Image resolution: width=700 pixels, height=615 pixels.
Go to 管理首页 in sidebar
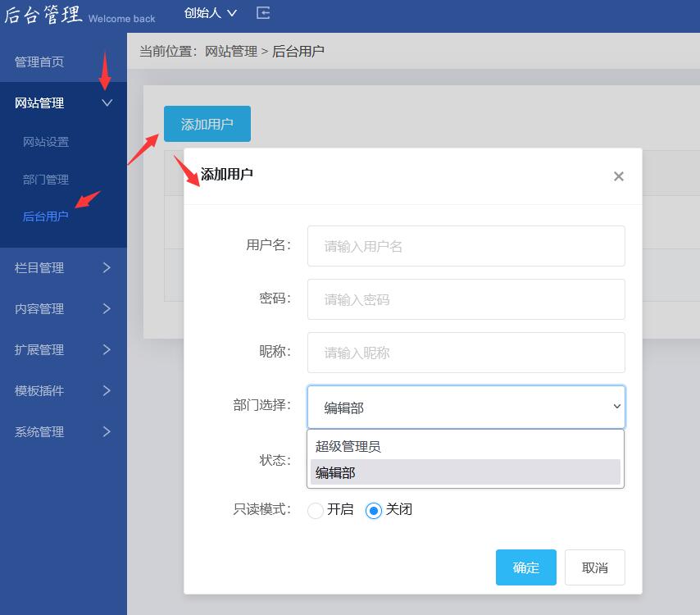(x=39, y=62)
